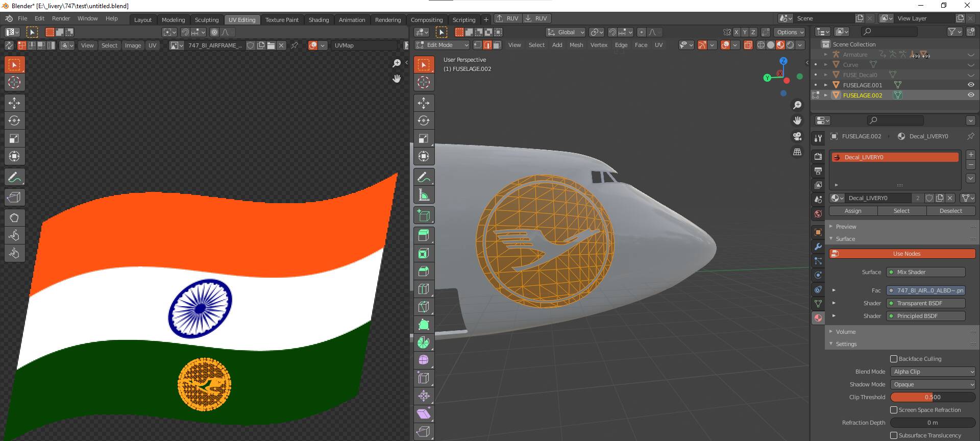Select the Measure tool in 3D viewport
This screenshot has width=980, height=441.
(x=424, y=194)
